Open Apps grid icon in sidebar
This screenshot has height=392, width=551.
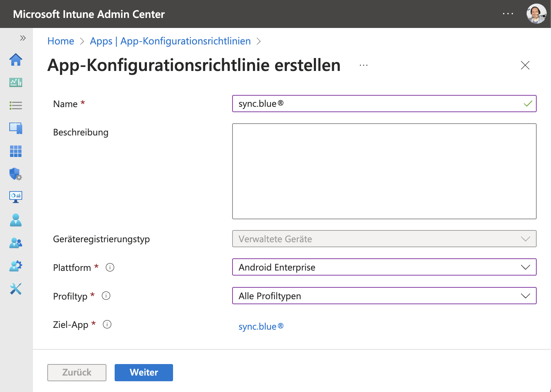point(16,151)
